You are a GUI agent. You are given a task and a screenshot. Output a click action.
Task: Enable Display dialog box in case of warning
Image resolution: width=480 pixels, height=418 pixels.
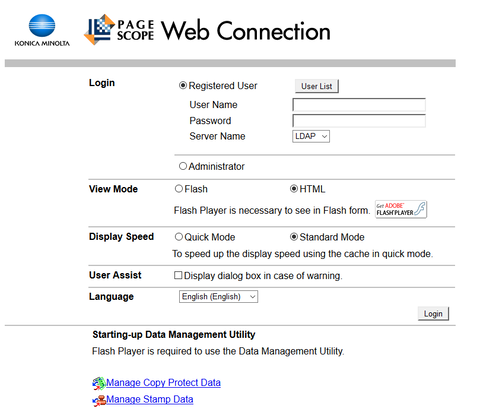(178, 275)
